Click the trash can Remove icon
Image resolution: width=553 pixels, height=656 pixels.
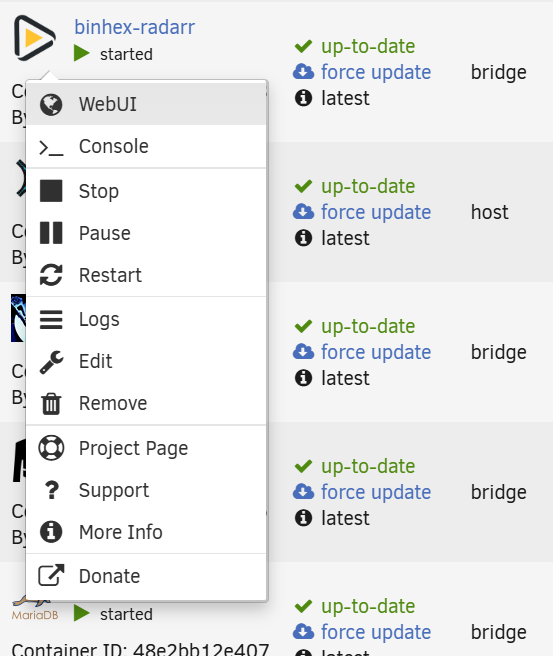tap(51, 404)
